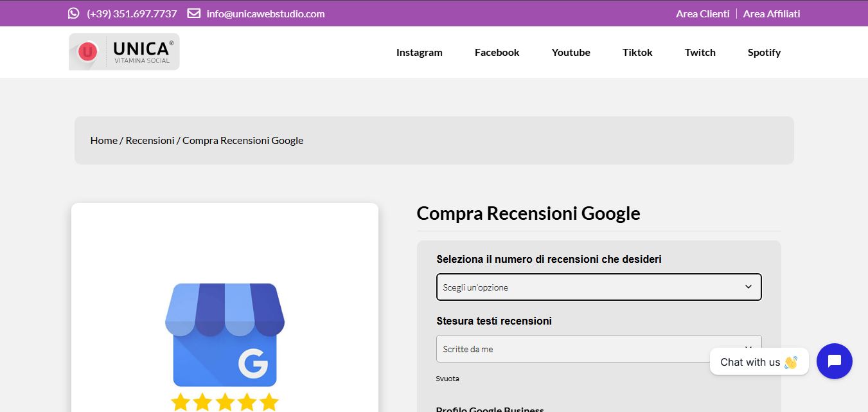Open the blue chat bubble button

pyautogui.click(x=834, y=361)
